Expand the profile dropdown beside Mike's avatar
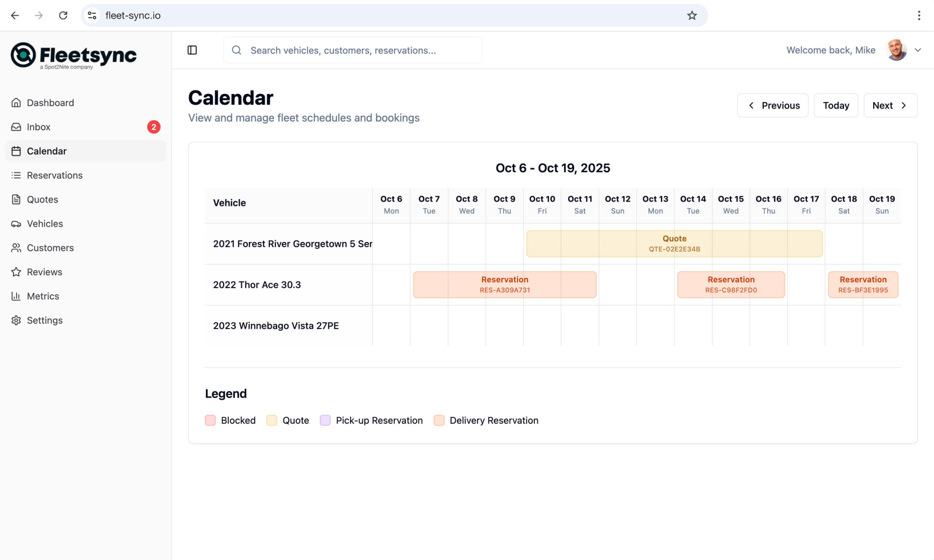This screenshot has height=560, width=934. coord(919,50)
